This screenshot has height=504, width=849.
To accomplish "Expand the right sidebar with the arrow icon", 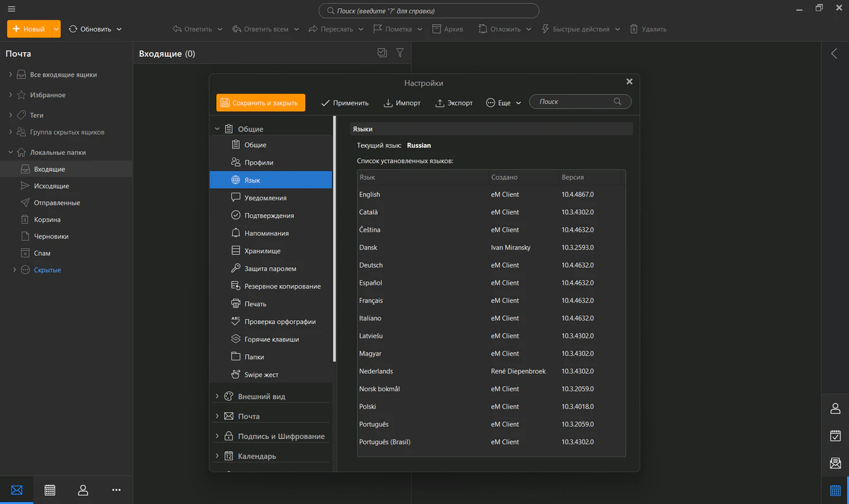I will 834,54.
